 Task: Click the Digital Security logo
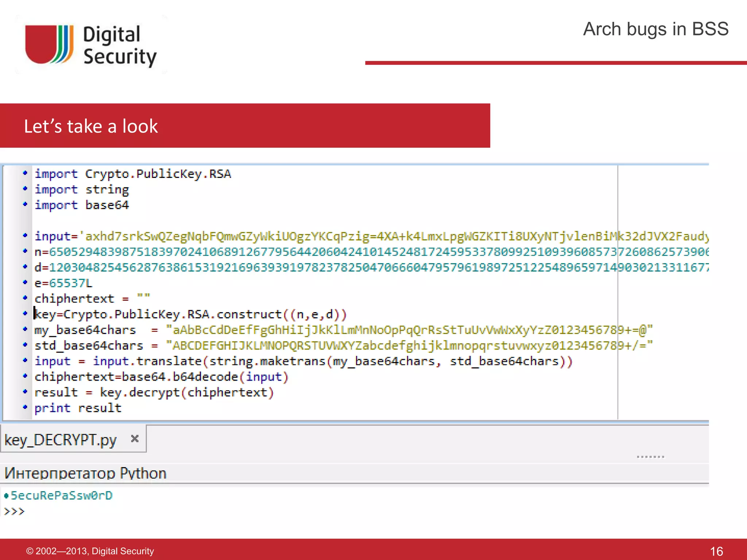(91, 45)
